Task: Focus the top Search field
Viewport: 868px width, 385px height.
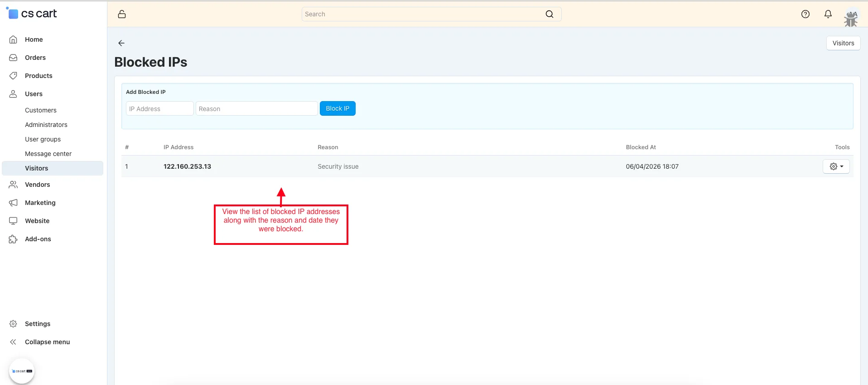Action: 431,14
